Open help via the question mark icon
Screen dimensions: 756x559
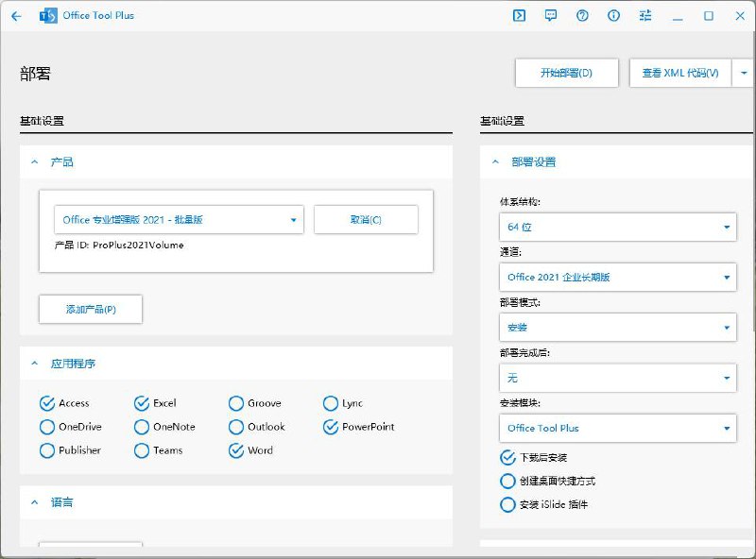click(583, 15)
